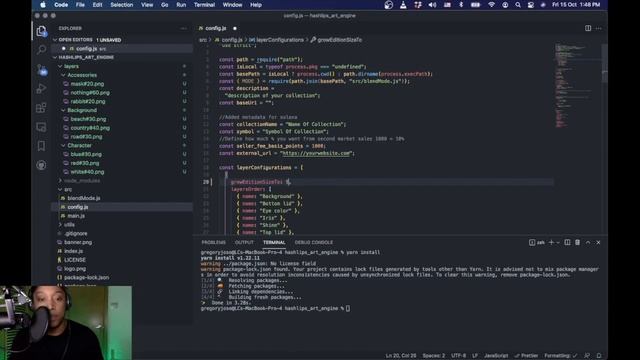Open the Explorer view in the activity bar

tap(41, 31)
